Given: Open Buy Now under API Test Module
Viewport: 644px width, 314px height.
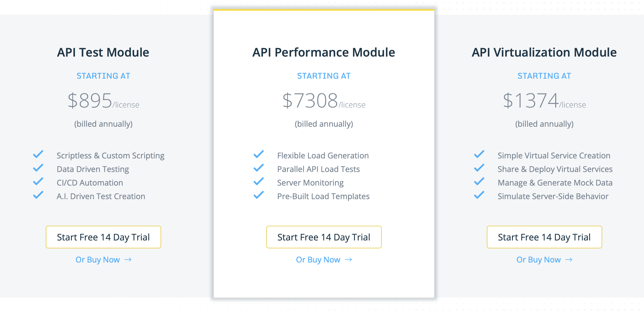Looking at the screenshot, I should 98,259.
